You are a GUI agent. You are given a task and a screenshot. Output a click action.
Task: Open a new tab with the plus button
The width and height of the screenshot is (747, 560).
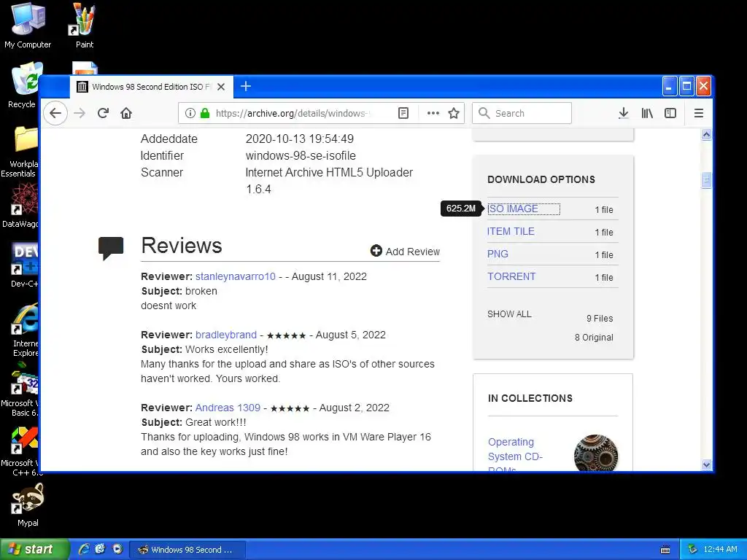pos(246,86)
